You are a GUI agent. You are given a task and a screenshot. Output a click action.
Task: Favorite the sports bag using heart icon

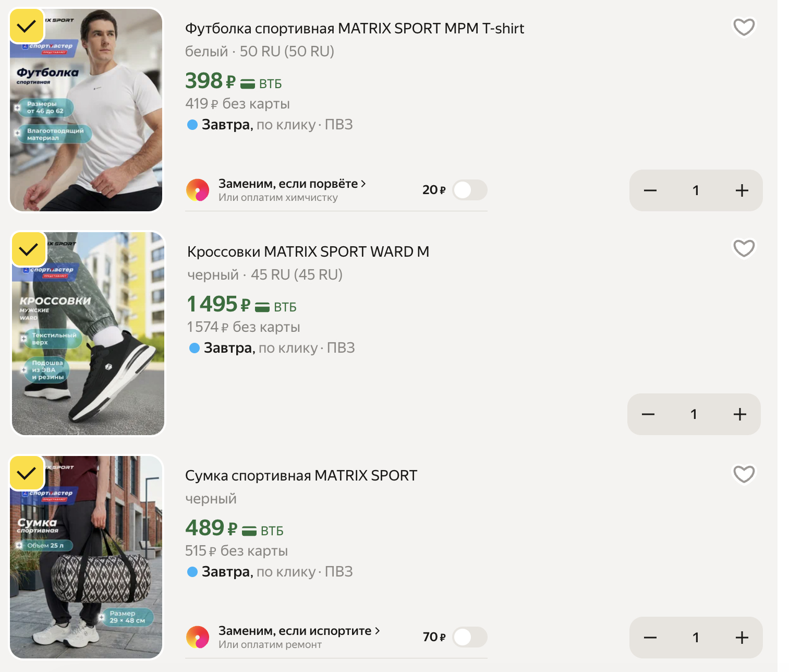click(x=744, y=474)
